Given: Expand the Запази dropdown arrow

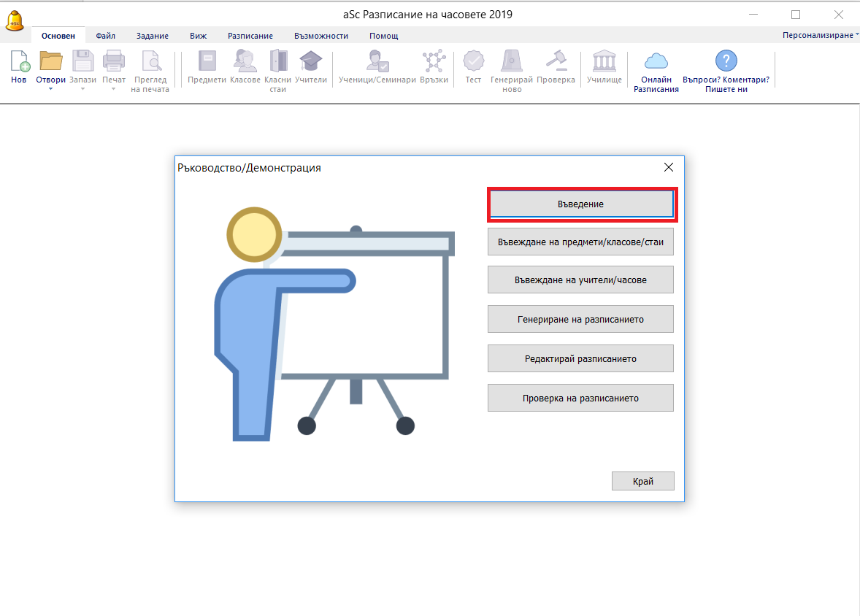Looking at the screenshot, I should 82,89.
